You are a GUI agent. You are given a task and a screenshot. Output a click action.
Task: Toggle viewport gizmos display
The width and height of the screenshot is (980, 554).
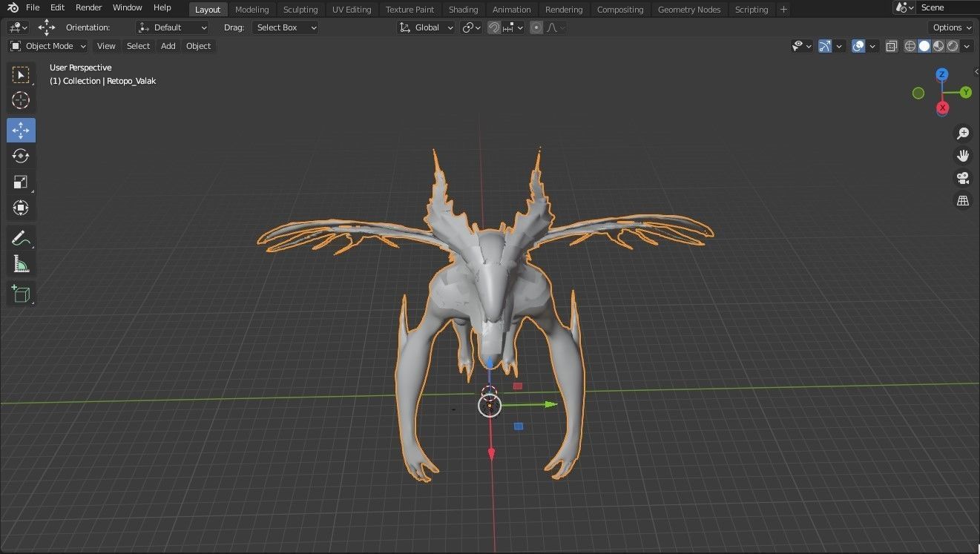click(x=825, y=46)
